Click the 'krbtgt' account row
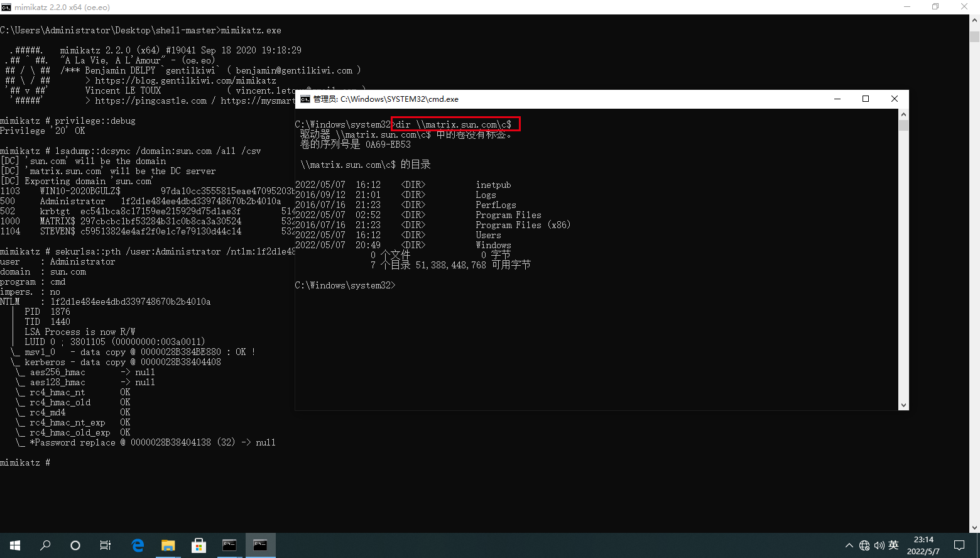Viewport: 980px width, 558px height. tap(148, 211)
